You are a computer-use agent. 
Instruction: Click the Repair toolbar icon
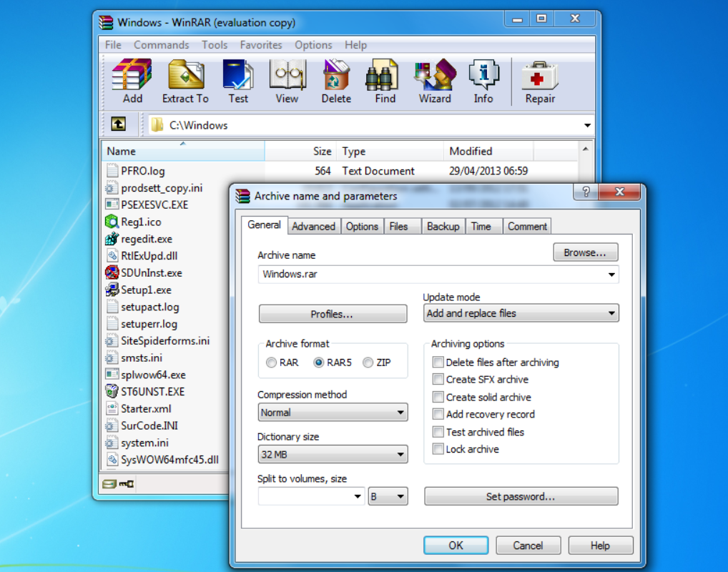[540, 75]
